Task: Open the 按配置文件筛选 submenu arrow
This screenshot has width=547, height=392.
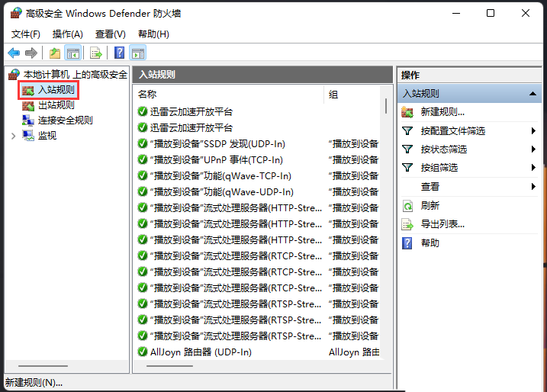Action: 533,130
